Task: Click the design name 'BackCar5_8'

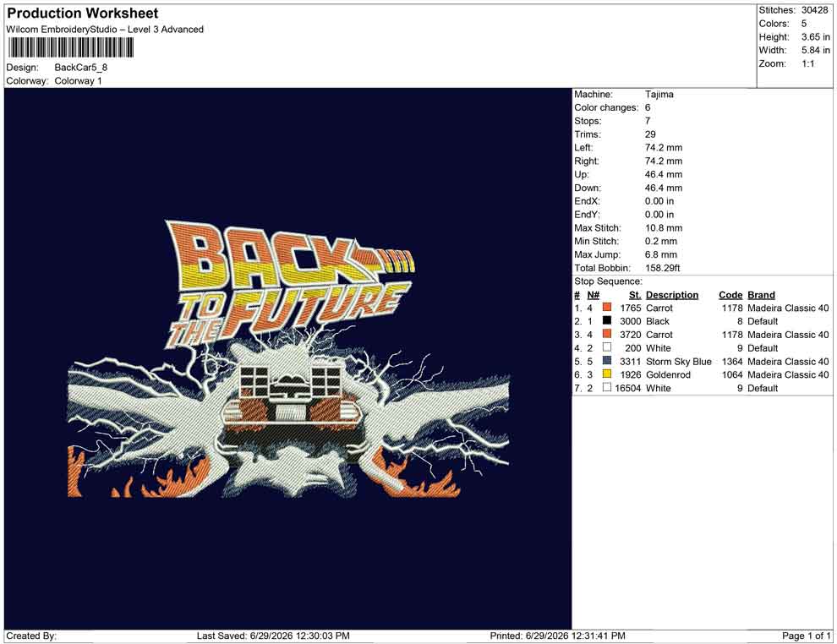Action: [x=81, y=68]
